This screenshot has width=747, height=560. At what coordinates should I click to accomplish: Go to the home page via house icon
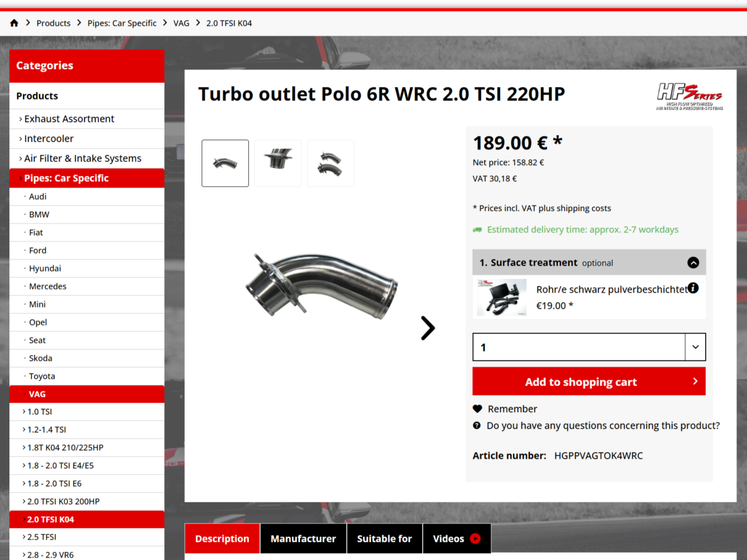pos(14,23)
